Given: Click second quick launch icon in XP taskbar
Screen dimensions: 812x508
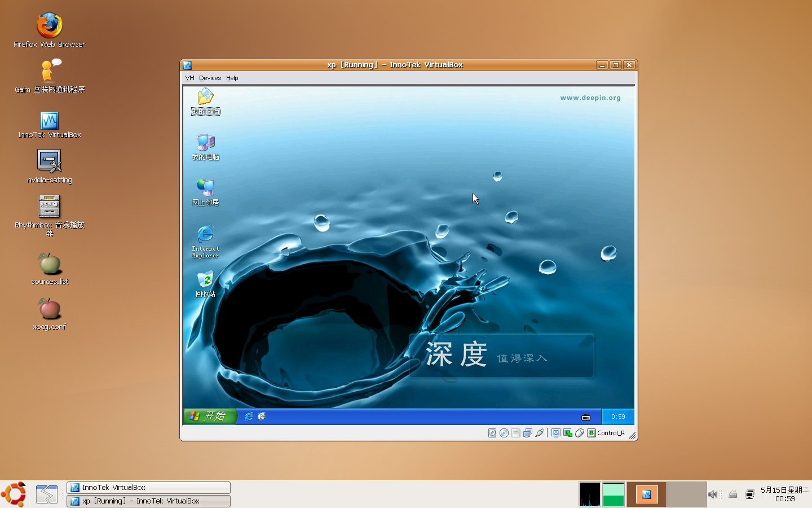Looking at the screenshot, I should tap(262, 416).
